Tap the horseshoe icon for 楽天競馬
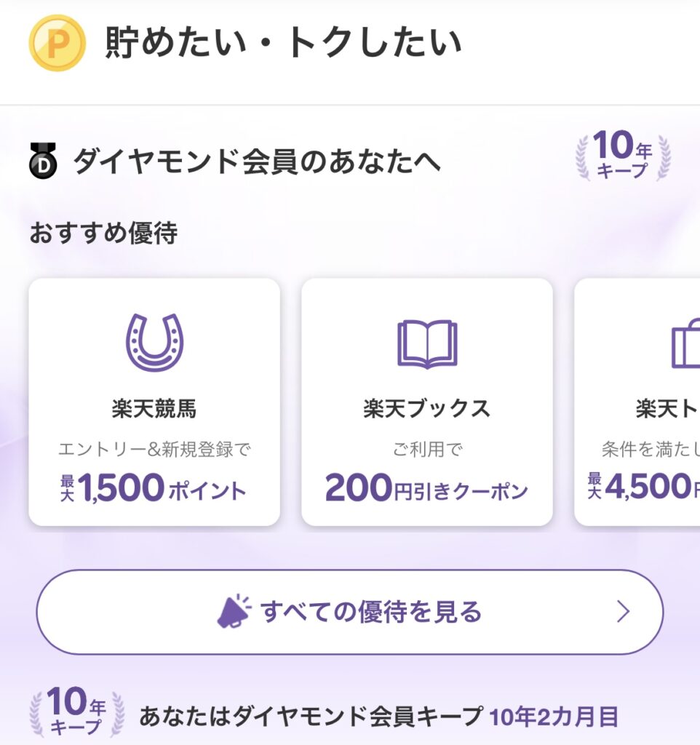This screenshot has width=700, height=745. point(154,342)
